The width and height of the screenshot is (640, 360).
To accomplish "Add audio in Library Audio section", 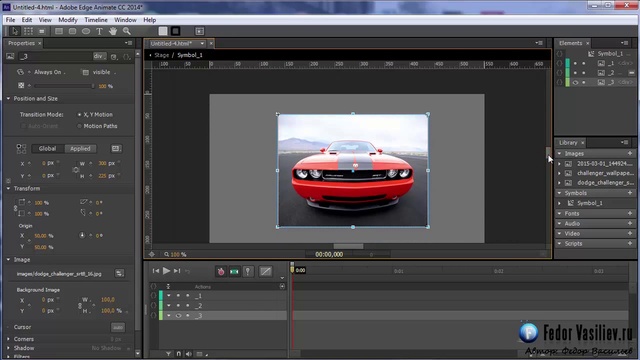I will coord(630,224).
